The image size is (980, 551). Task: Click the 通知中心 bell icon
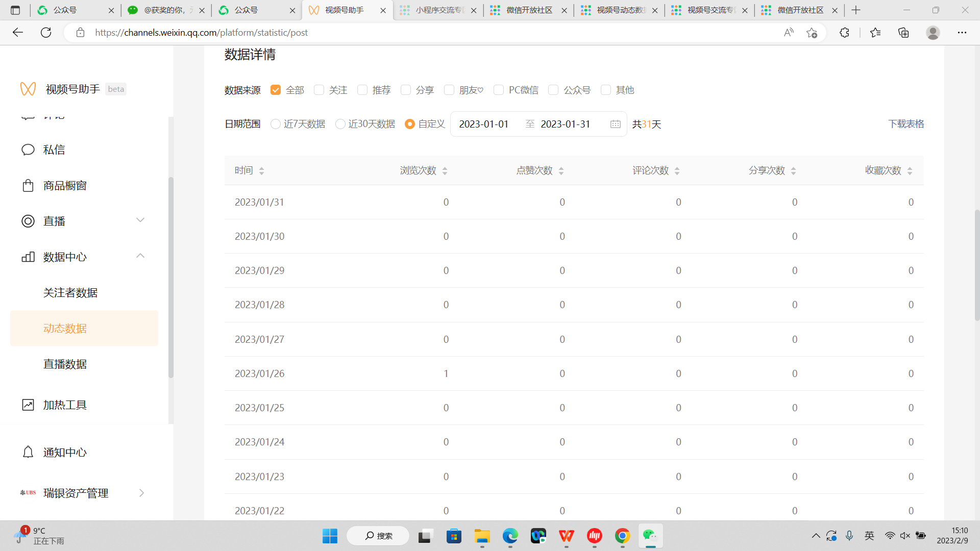pyautogui.click(x=28, y=452)
